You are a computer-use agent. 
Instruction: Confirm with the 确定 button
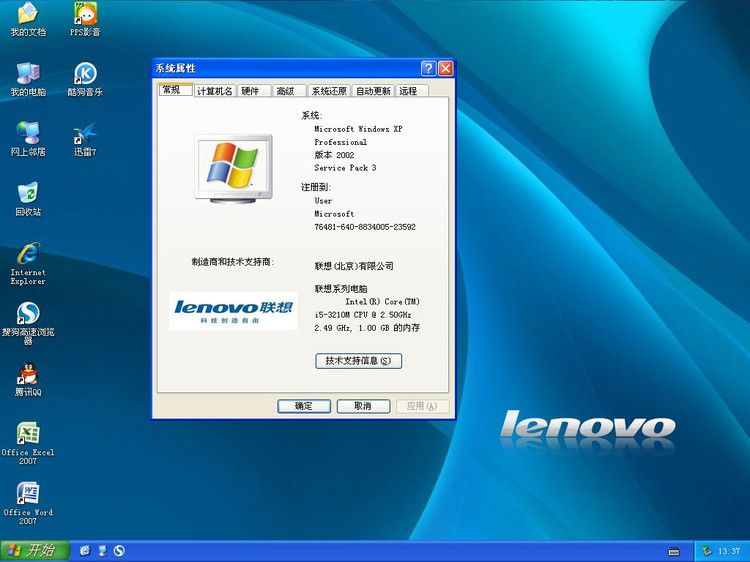[x=304, y=406]
